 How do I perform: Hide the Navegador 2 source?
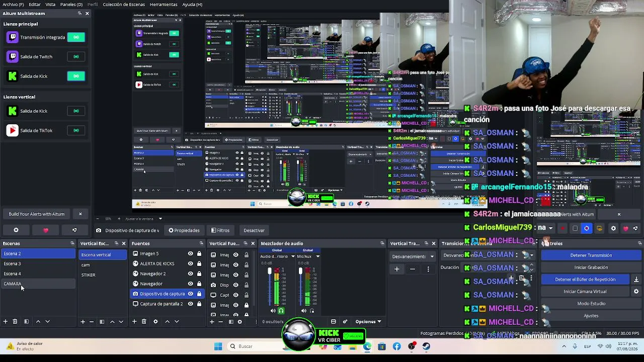(x=190, y=274)
